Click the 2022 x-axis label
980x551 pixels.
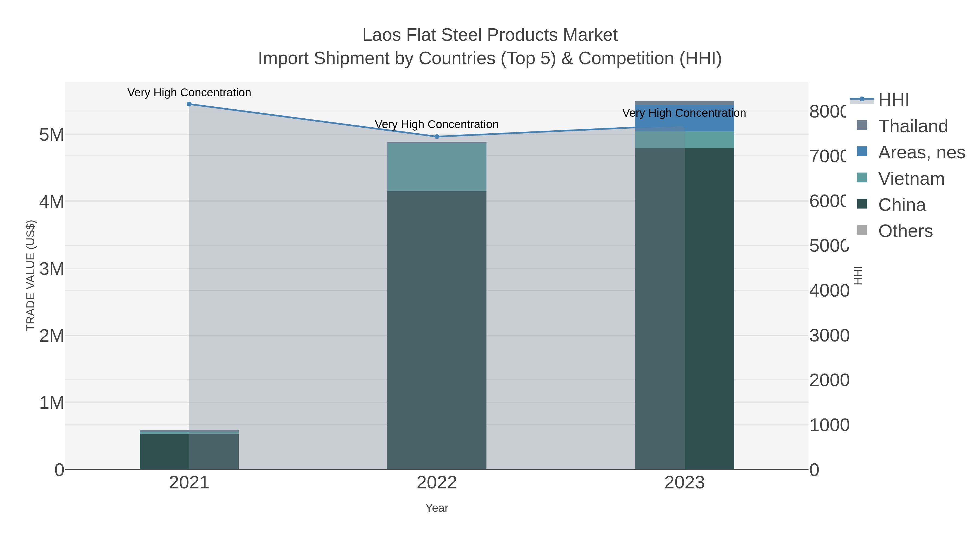(x=437, y=483)
